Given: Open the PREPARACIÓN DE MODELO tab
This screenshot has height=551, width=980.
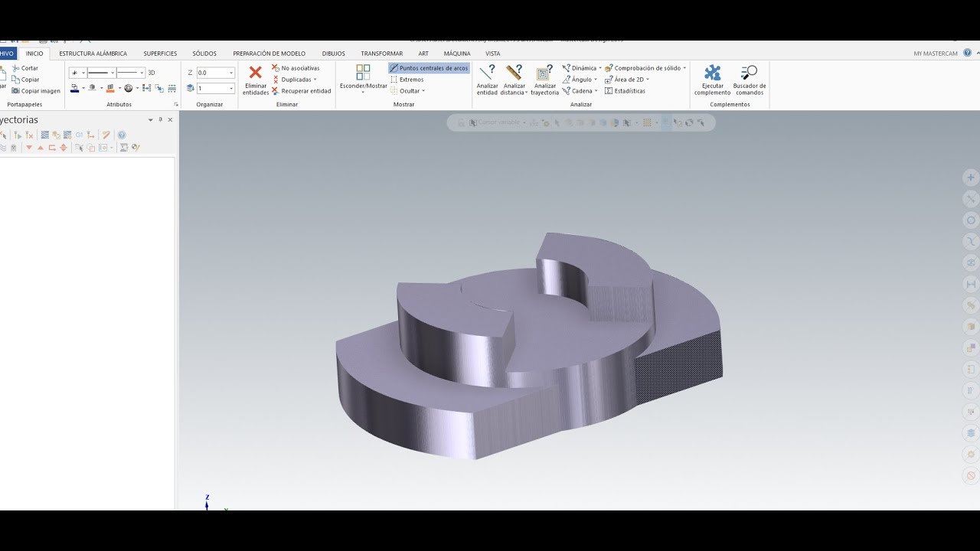Looking at the screenshot, I should [x=269, y=54].
